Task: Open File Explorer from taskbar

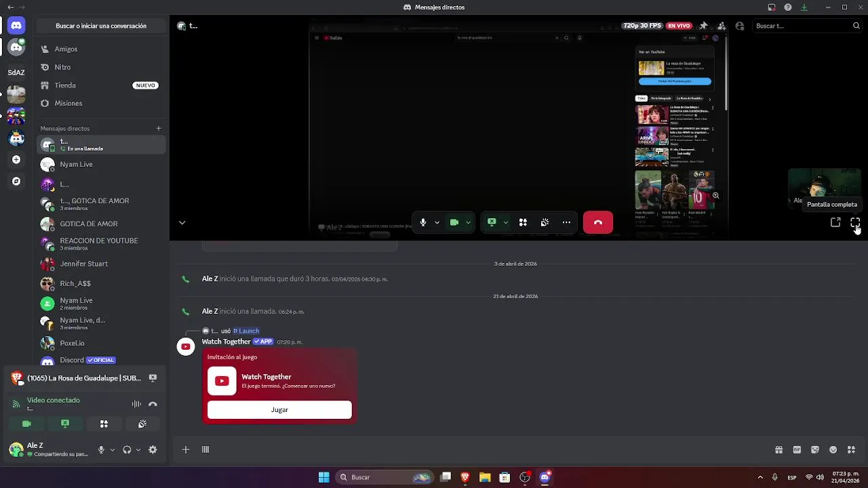Action: [485, 477]
